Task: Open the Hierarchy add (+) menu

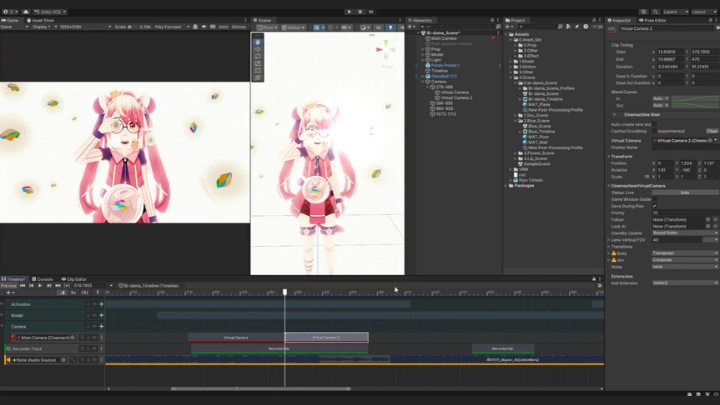Action: tap(411, 27)
